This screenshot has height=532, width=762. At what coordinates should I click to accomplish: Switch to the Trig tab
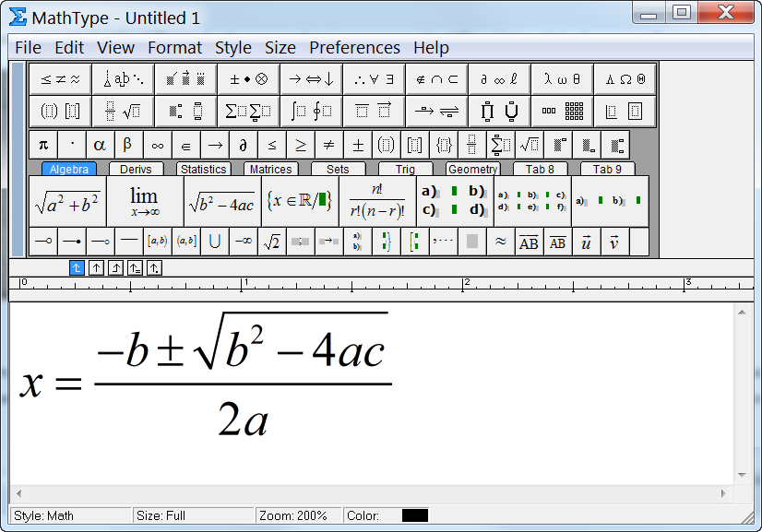(x=406, y=170)
